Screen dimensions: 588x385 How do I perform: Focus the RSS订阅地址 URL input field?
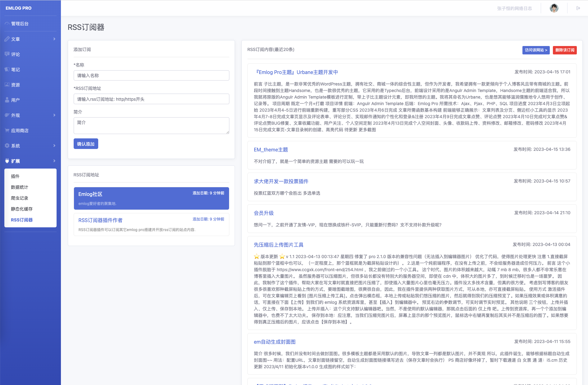pyautogui.click(x=151, y=99)
